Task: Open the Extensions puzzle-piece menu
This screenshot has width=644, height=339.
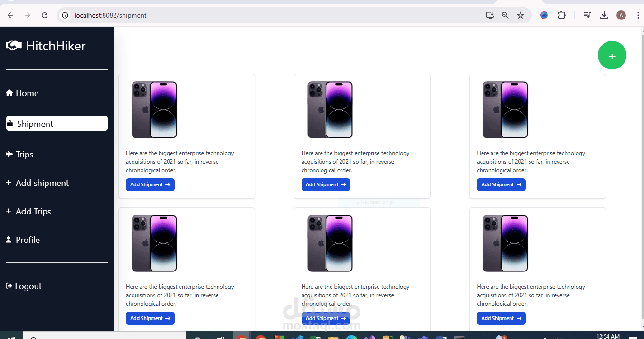Action: pos(561,15)
